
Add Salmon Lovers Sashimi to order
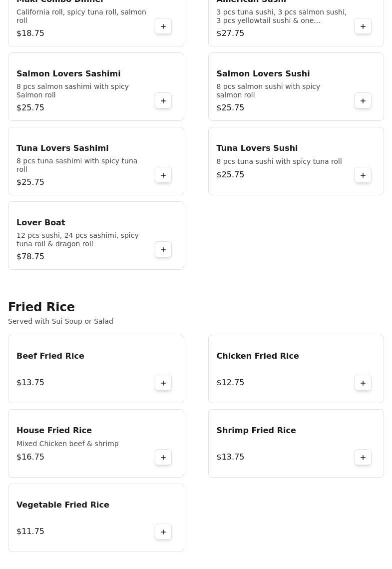[163, 101]
